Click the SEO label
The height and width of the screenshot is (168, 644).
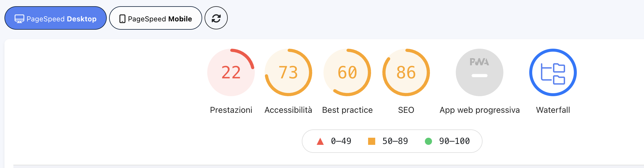tap(406, 110)
